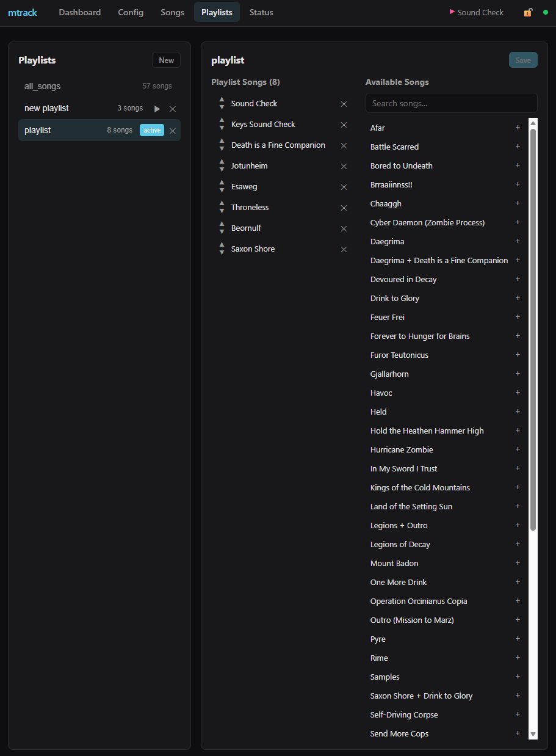The width and height of the screenshot is (556, 756).
Task: Add "Send More Cops" to the playlist
Action: pos(518,733)
